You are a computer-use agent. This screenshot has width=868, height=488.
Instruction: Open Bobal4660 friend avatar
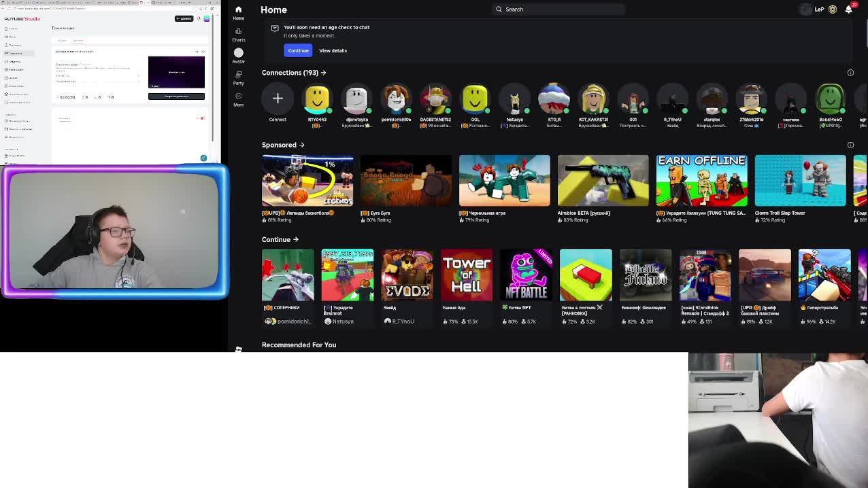pyautogui.click(x=830, y=99)
